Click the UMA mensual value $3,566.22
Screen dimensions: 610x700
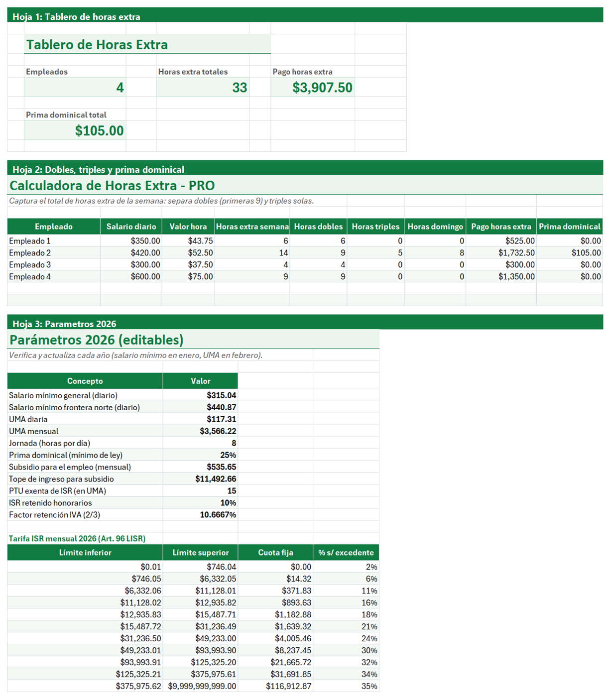tap(200, 431)
